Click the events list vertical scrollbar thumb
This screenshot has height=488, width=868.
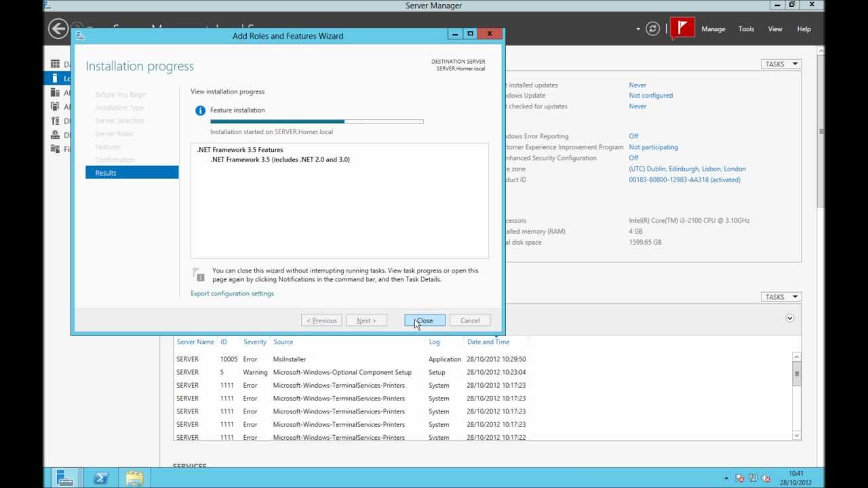click(797, 373)
